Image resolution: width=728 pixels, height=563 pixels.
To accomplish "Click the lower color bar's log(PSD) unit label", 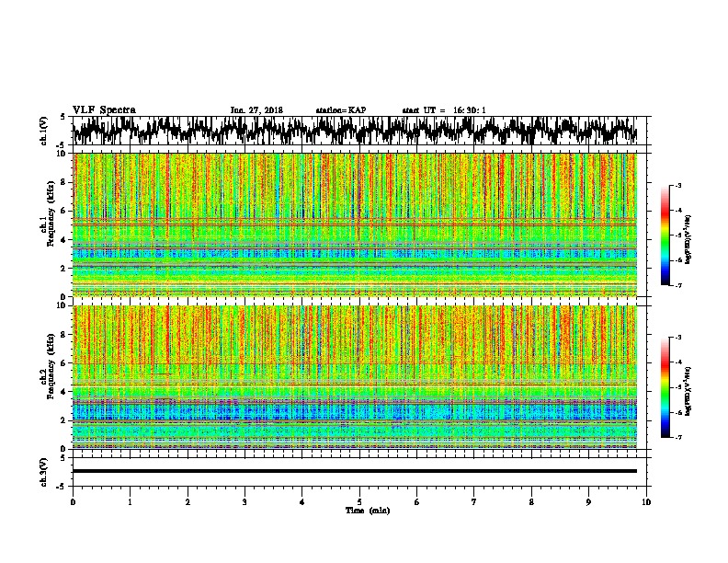I will pos(688,391).
